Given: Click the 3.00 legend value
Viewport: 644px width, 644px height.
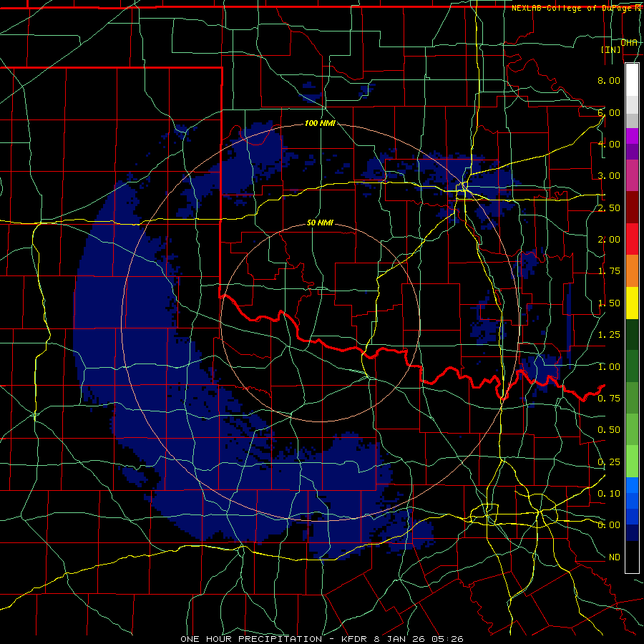Looking at the screenshot, I should 609,176.
